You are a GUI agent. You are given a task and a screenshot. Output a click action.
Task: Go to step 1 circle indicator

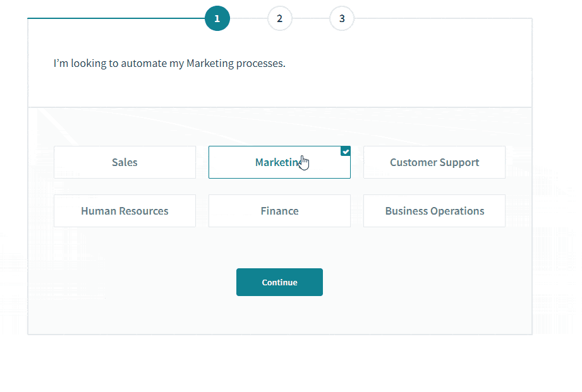tap(217, 18)
